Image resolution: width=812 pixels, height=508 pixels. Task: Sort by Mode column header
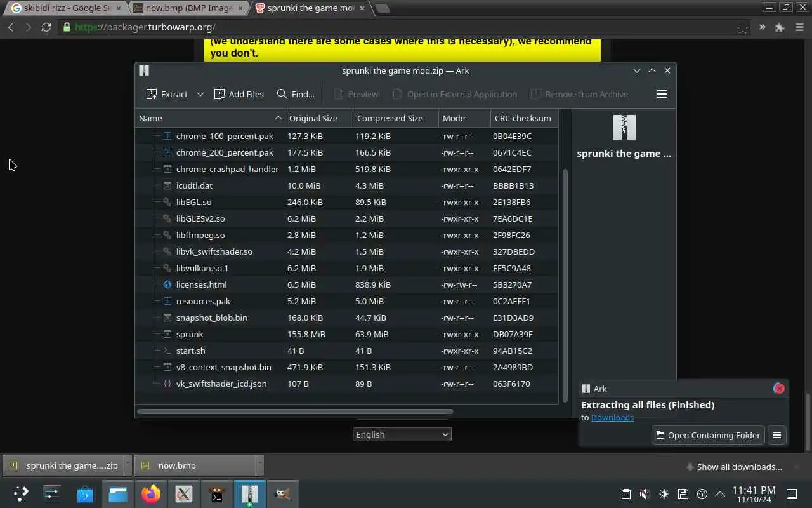point(464,118)
